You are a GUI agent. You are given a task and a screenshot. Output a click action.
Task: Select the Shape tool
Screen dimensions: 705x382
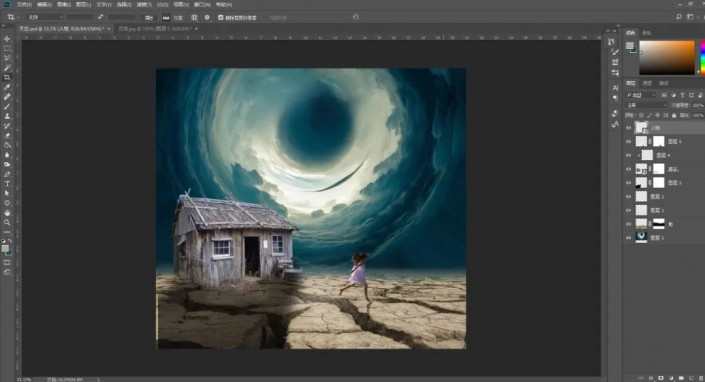click(x=7, y=203)
